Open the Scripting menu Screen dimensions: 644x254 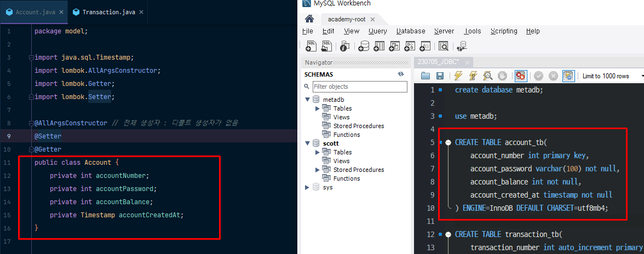504,31
